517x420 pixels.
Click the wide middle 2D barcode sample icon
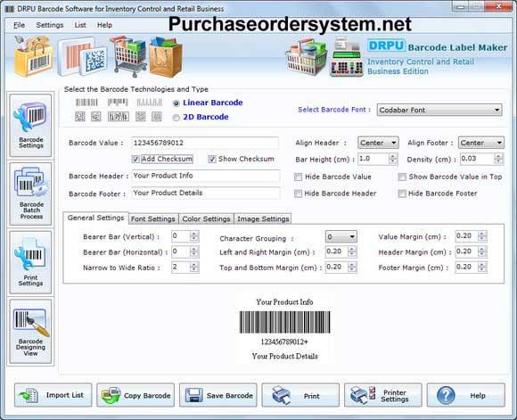[x=119, y=117]
